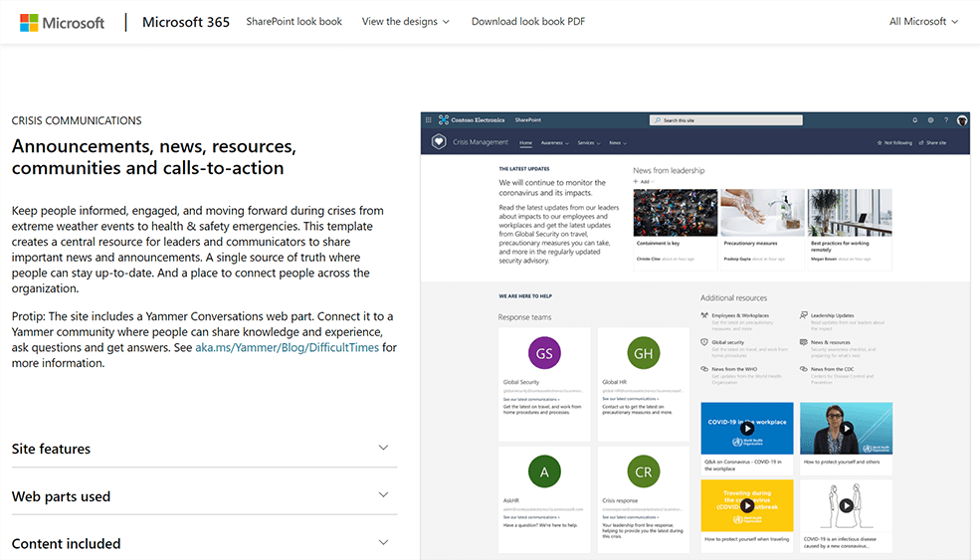Play the Traveling during coronavirus outbreak video
Image resolution: width=980 pixels, height=560 pixels.
click(747, 505)
